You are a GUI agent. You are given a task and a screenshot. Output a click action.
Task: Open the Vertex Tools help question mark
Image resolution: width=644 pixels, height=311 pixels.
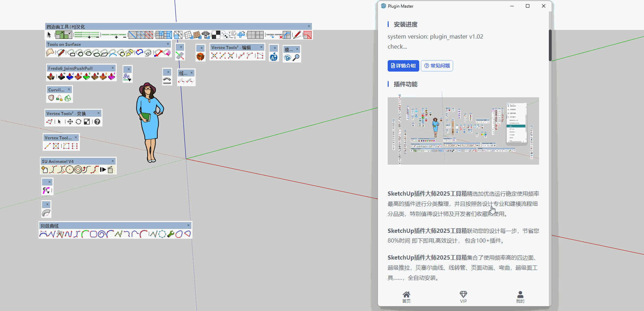[x=97, y=122]
